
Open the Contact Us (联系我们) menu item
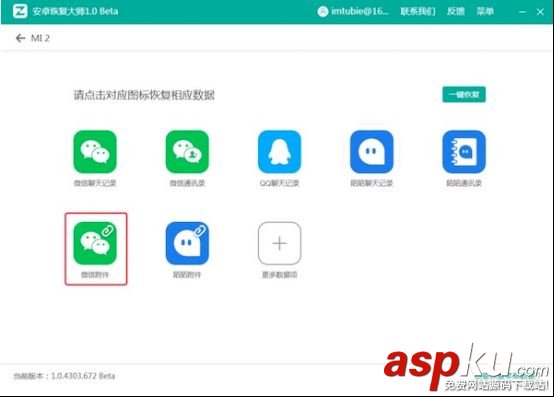point(418,11)
